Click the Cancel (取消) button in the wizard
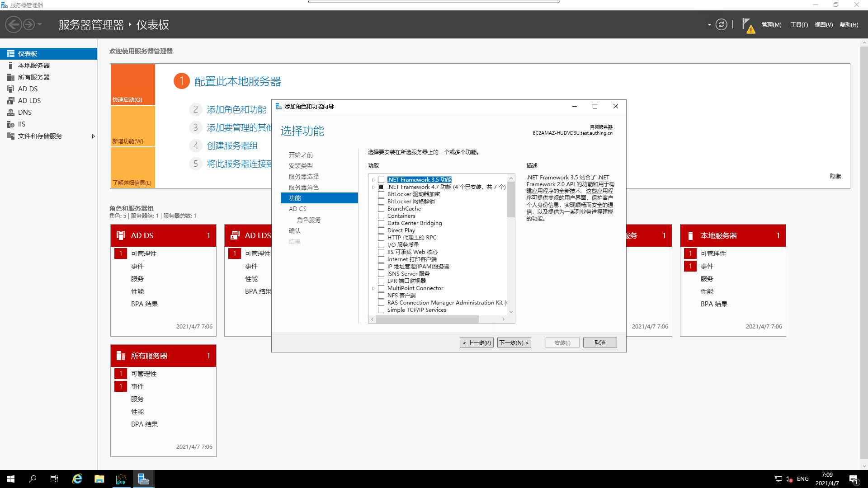This screenshot has height=488, width=868. 599,343
